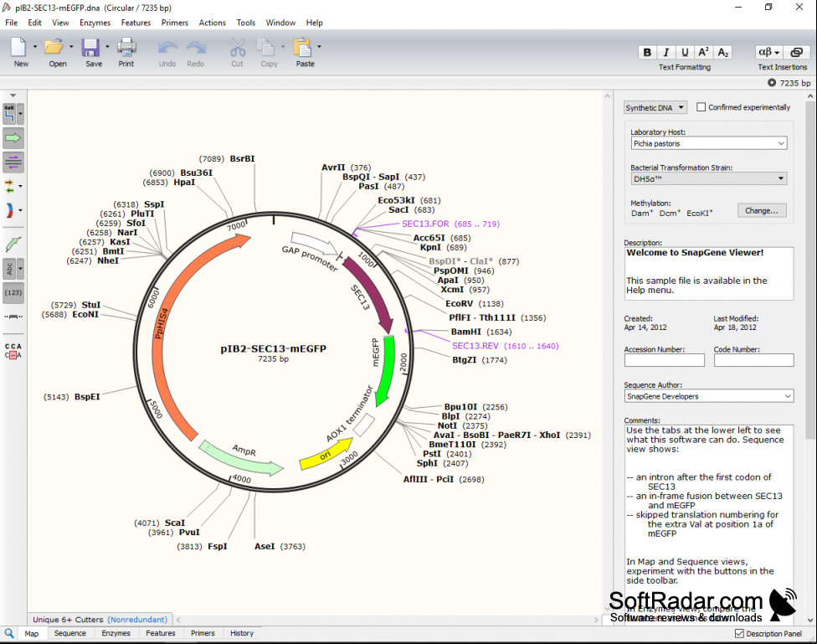Expand the Paste button dropdown arrow
This screenshot has width=817, height=644.
coord(319,46)
